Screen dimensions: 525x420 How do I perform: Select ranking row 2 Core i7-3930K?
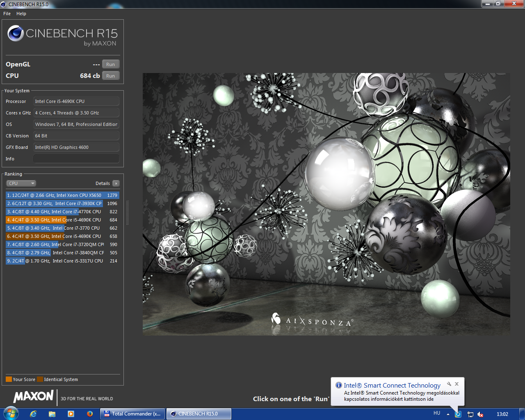tap(62, 203)
